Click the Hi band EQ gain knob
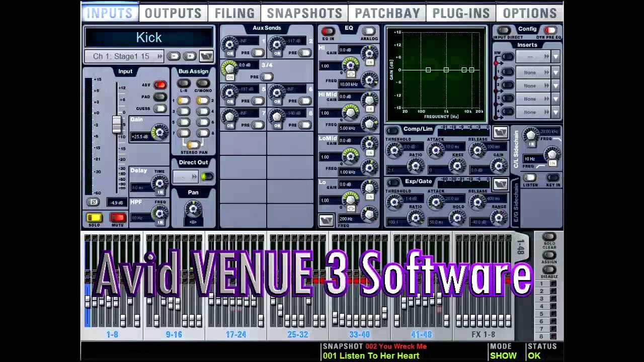644x362 pixels. [x=370, y=52]
